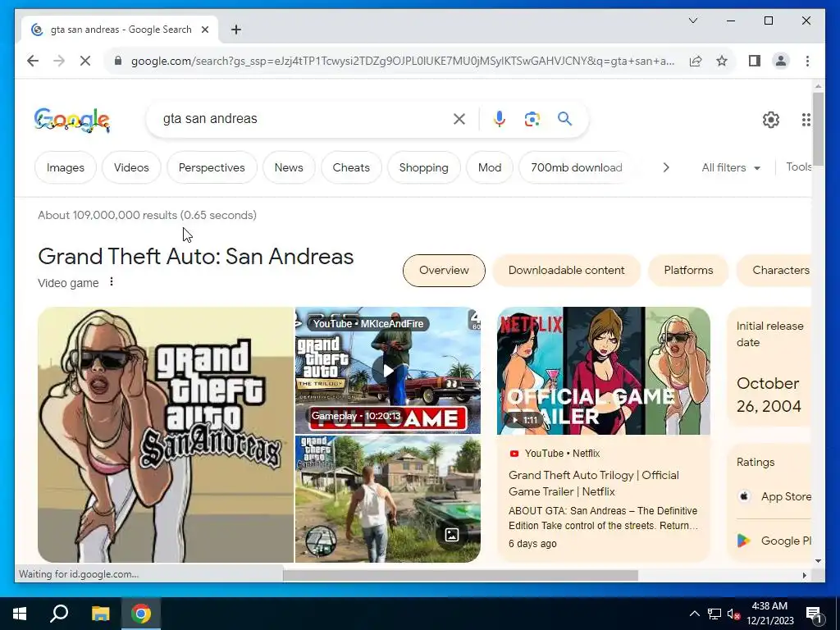Open the Chrome profile avatar
The height and width of the screenshot is (630, 840).
[x=781, y=61]
